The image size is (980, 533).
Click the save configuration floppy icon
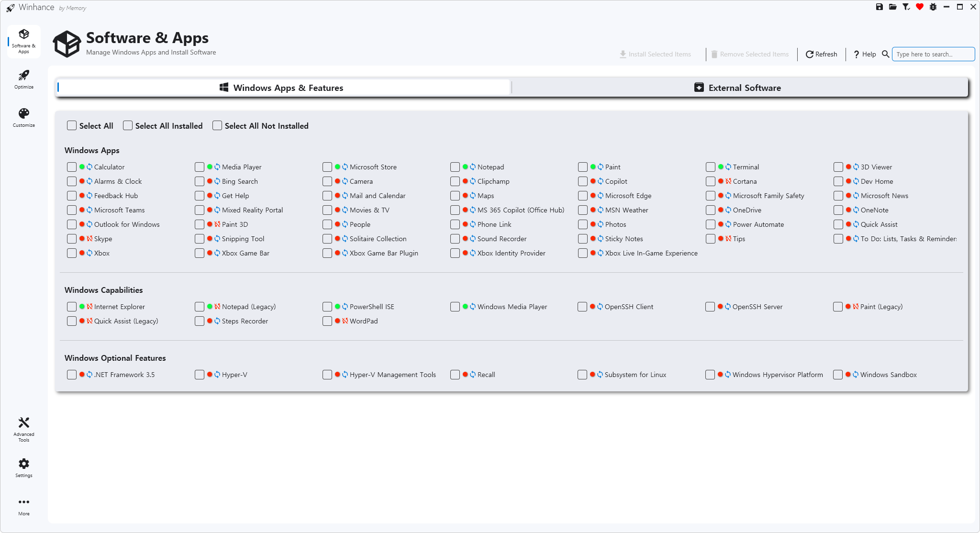point(879,7)
